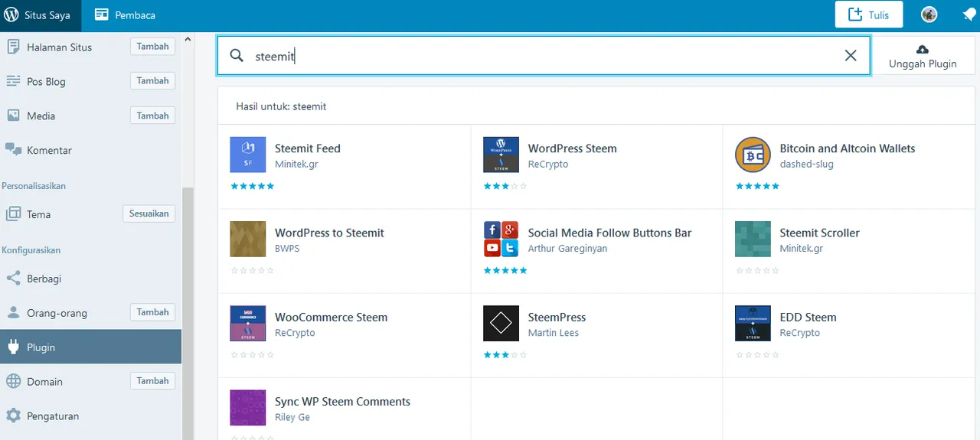This screenshot has height=440, width=980.
Task: Click the Steemit Feed star rating
Action: click(x=252, y=186)
